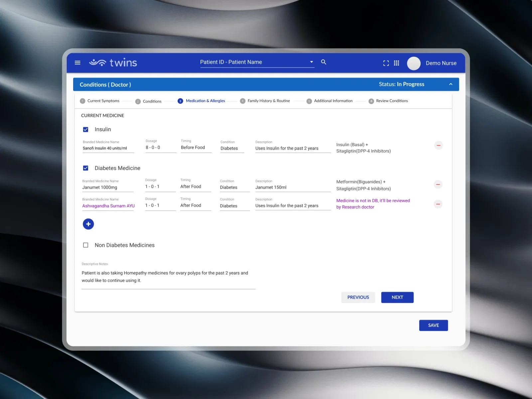Edit the Janumet 150ml description field
The height and width of the screenshot is (399, 532).
[x=293, y=185]
